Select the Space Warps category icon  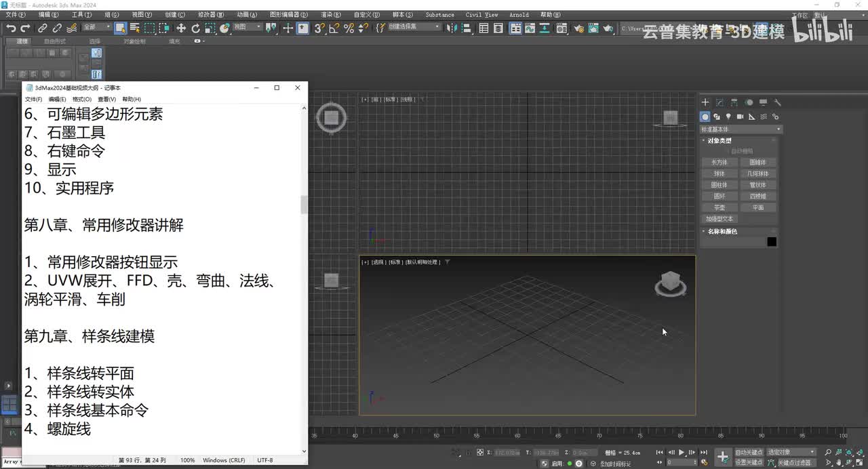point(764,117)
